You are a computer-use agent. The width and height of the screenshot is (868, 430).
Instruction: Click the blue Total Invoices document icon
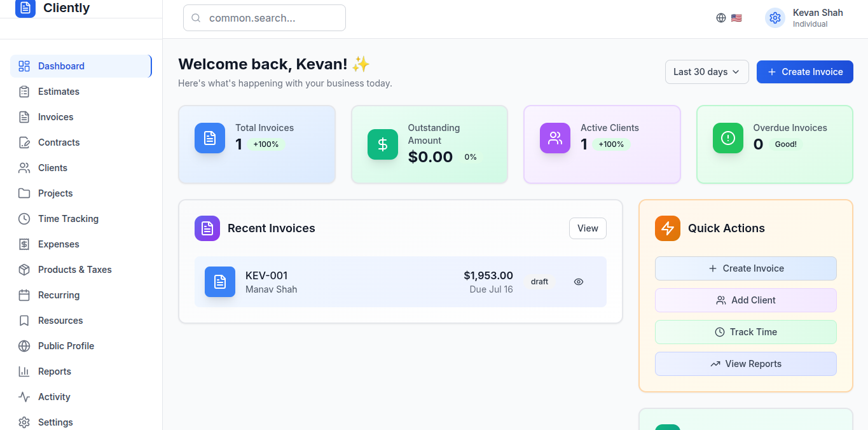point(210,138)
